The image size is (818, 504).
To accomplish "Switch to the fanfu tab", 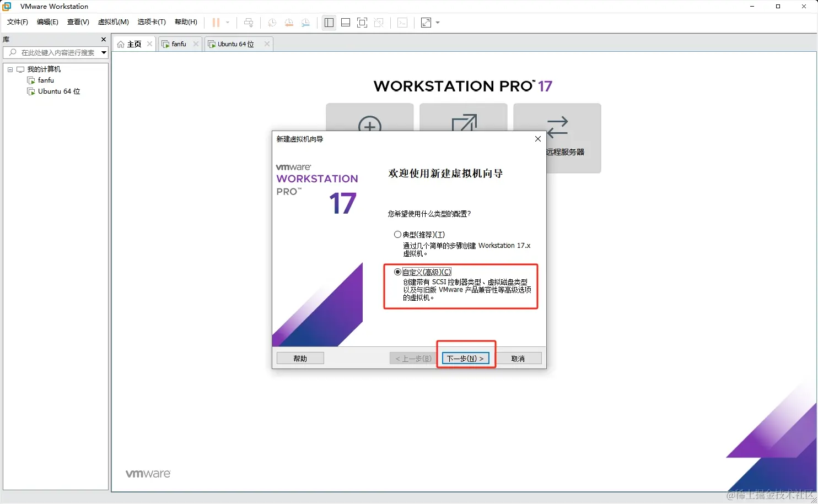I will pos(179,44).
